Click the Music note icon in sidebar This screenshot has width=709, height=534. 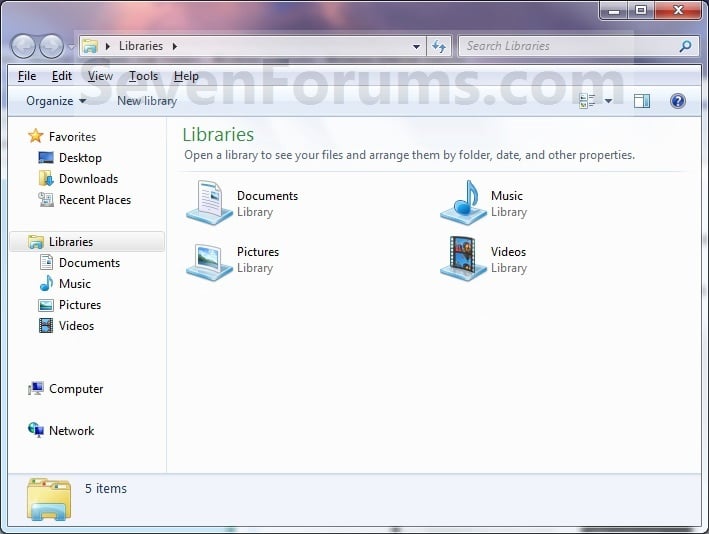point(46,283)
